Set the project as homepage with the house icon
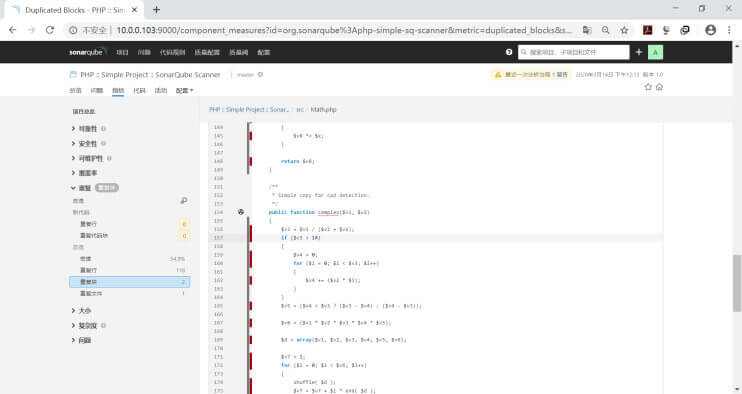Image resolution: width=742 pixels, height=394 pixels. pos(659,87)
